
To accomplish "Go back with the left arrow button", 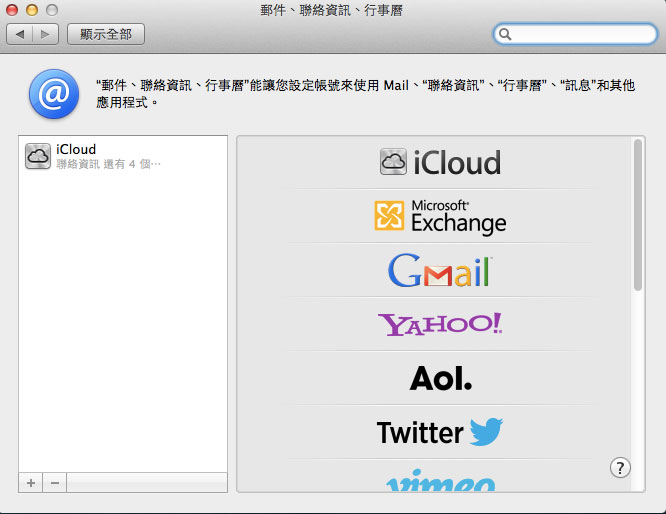I will click(x=20, y=34).
